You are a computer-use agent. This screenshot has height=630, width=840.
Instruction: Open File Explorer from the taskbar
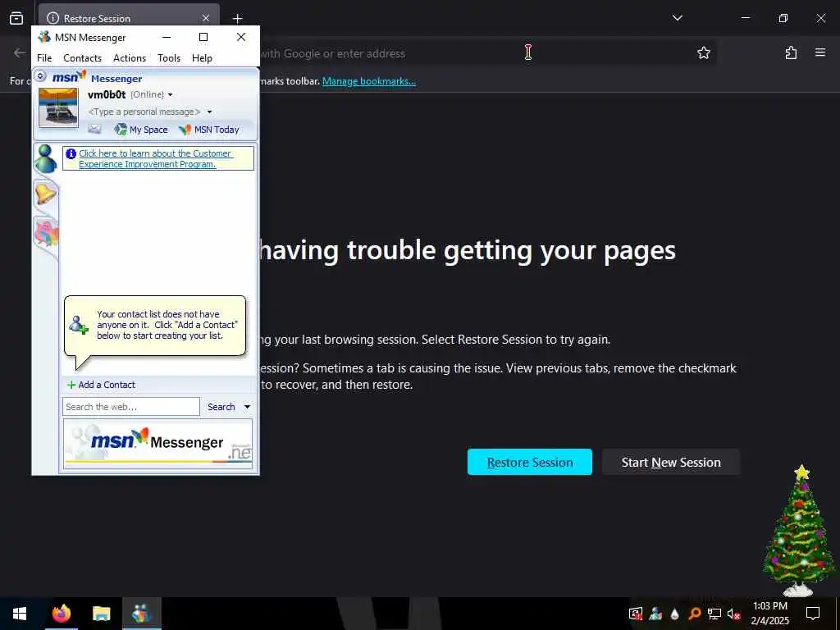(x=101, y=614)
